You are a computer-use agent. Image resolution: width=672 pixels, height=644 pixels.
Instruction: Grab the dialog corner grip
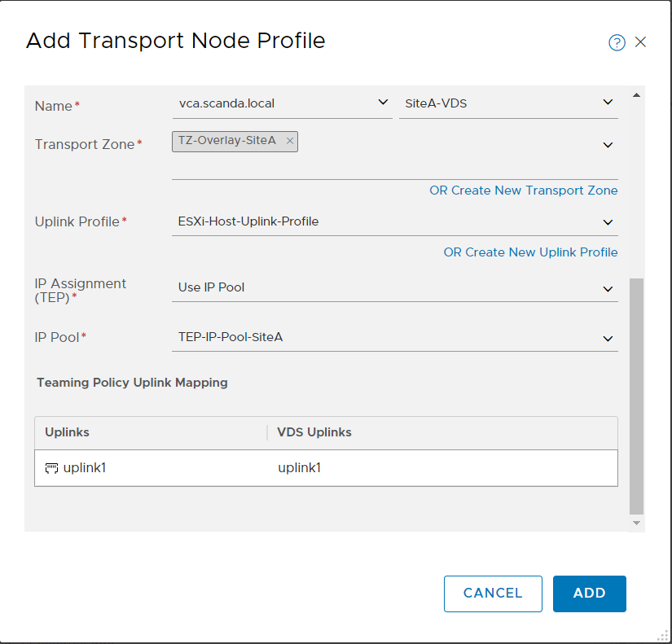pyautogui.click(x=663, y=635)
